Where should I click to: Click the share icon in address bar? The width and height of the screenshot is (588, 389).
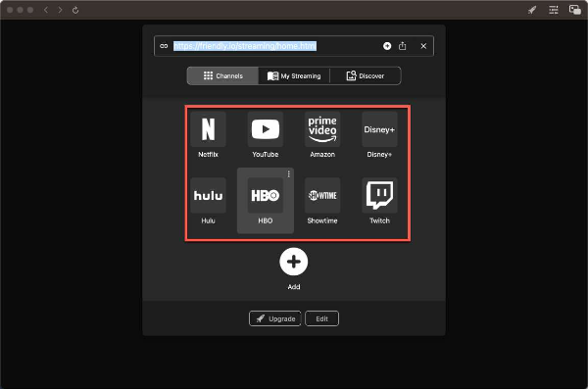(x=403, y=46)
